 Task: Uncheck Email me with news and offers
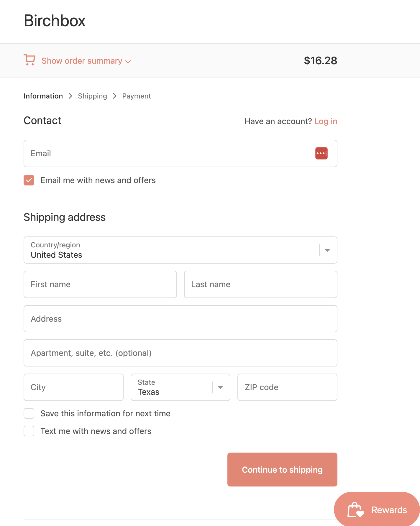tap(29, 180)
